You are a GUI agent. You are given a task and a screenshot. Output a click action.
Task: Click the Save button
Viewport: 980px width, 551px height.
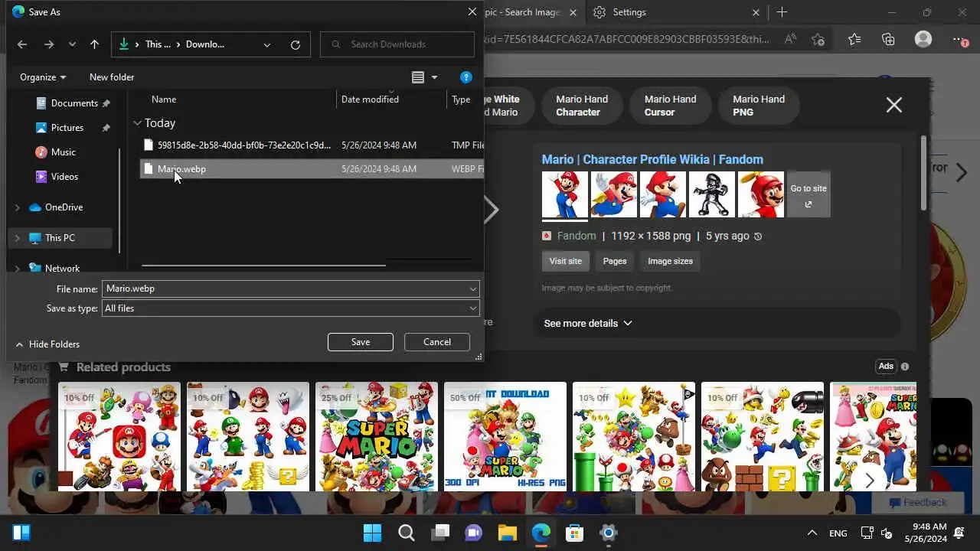pyautogui.click(x=361, y=342)
